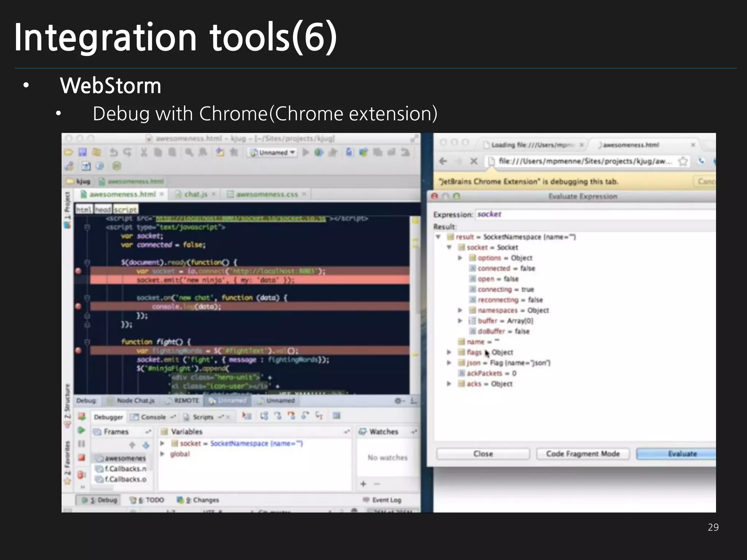Click the Close button in Evaluate Expression
Image resolution: width=747 pixels, height=560 pixels.
coord(483,454)
